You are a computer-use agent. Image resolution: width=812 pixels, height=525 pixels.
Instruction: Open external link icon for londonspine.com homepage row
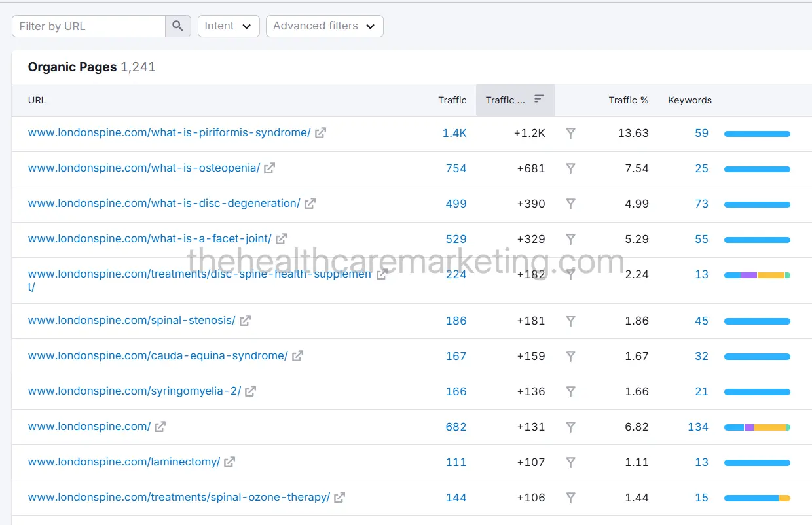coord(160,427)
